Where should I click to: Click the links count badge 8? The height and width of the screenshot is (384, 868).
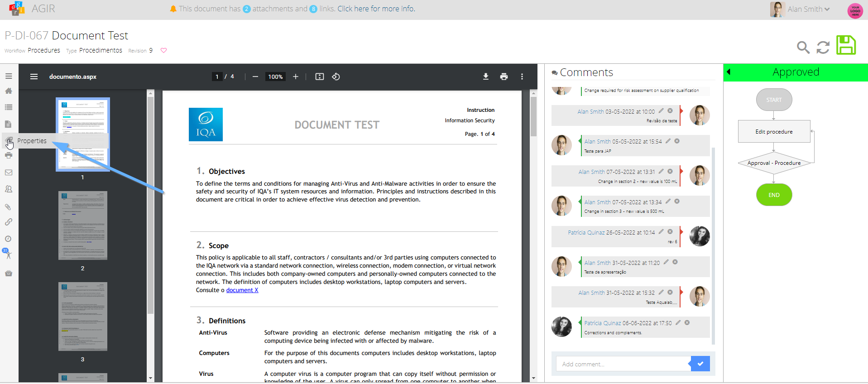(x=313, y=9)
